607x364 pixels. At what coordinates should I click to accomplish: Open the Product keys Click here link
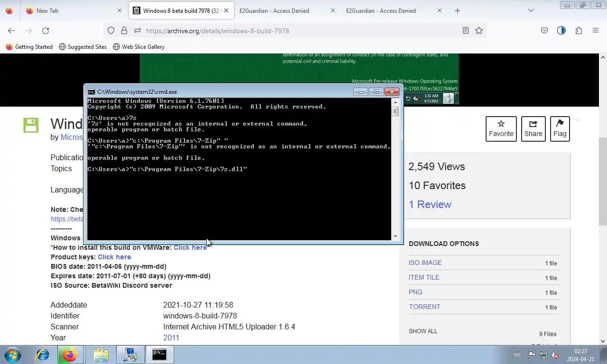coord(114,257)
